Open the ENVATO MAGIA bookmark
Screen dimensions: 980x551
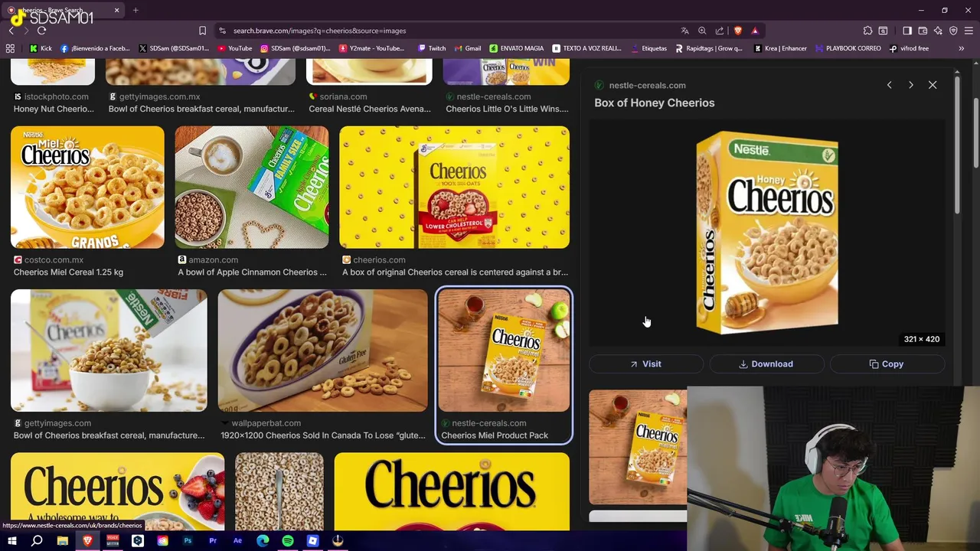coord(516,48)
